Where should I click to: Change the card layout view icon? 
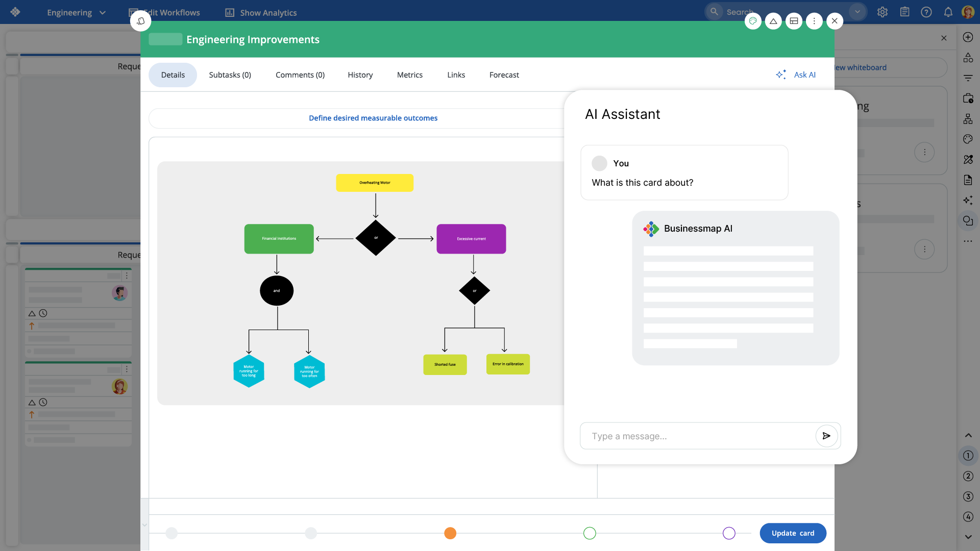point(794,21)
